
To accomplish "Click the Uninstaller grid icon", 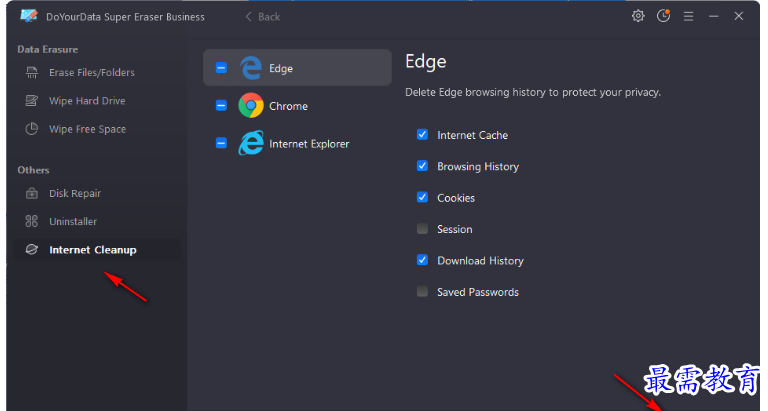I will [32, 221].
